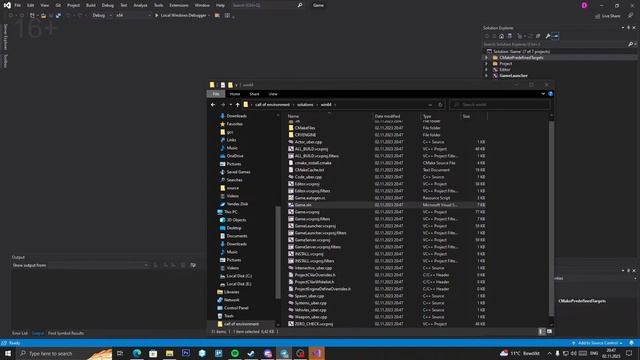Screen dimensions: 640x360
Task: Open Task View from the taskbar
Action: (x=120, y=353)
